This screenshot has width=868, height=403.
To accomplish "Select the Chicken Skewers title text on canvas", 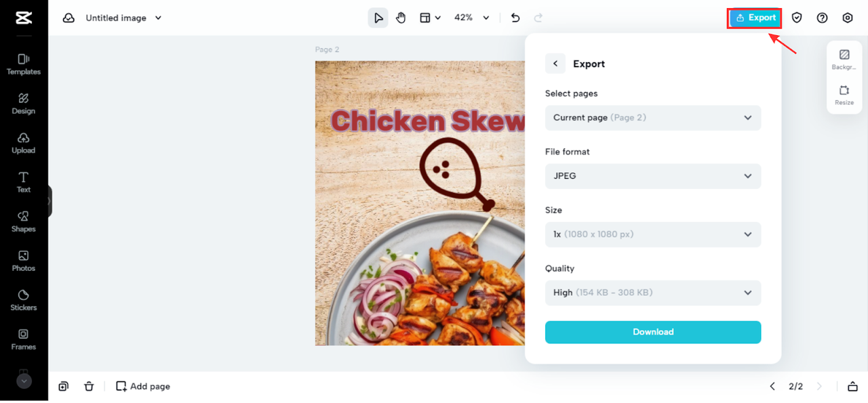I will coord(428,121).
